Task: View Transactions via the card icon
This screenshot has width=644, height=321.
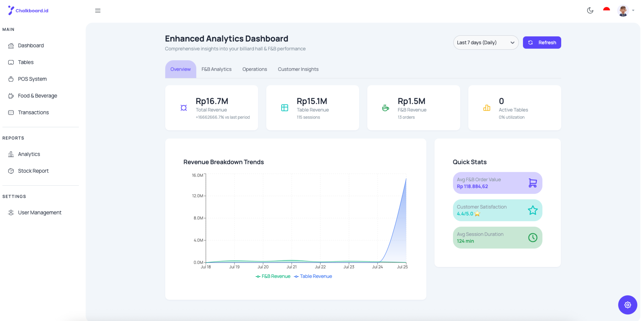Action: coord(11,112)
